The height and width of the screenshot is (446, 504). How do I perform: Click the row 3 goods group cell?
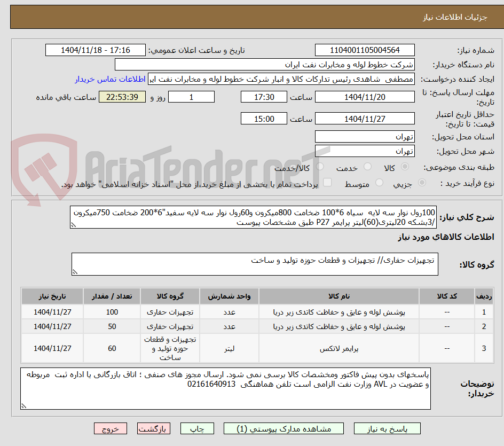170,348
